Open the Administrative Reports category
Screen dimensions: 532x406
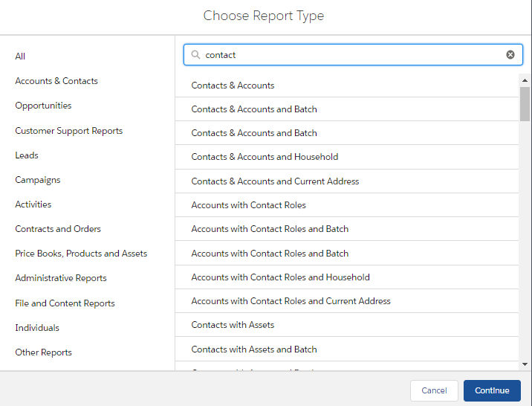pyautogui.click(x=61, y=278)
